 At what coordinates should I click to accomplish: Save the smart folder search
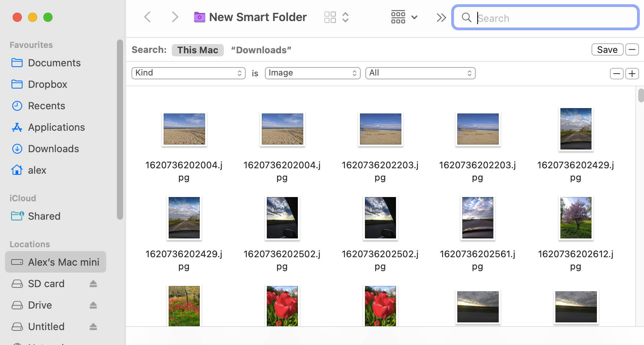pyautogui.click(x=607, y=49)
